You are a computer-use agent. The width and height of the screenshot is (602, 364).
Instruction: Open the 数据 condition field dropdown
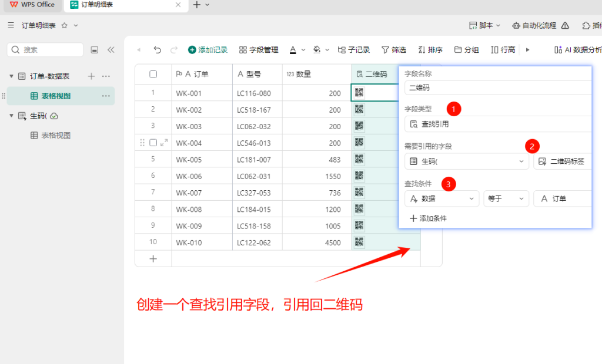click(x=442, y=198)
